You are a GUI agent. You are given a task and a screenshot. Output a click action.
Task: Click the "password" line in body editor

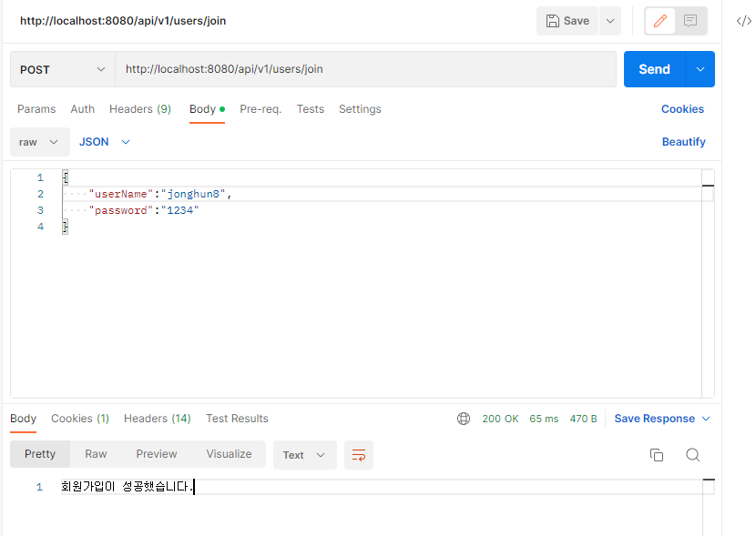coord(144,210)
